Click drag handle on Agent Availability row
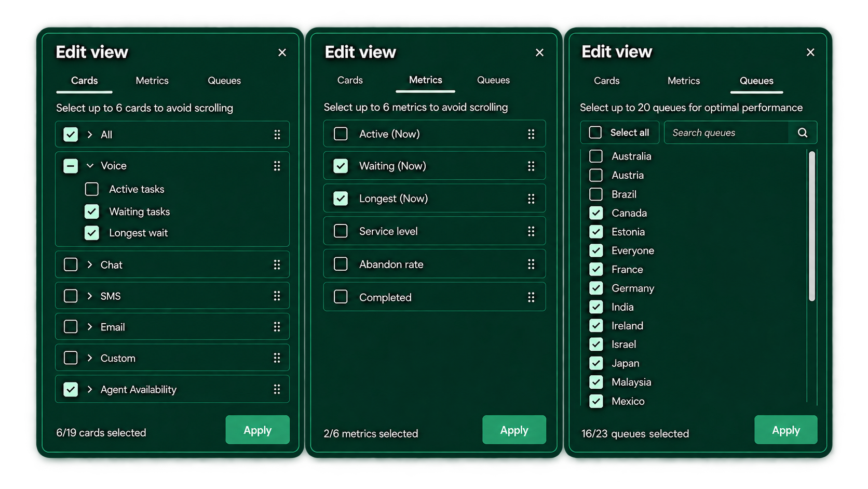868x489 pixels. [x=277, y=389]
